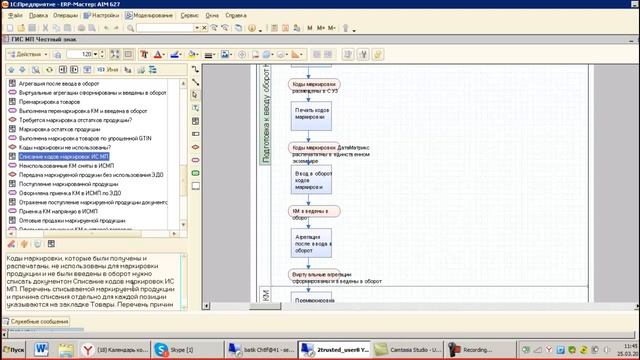Switch to Camtasia Studio in the taskbar
This screenshot has height=360, width=640.
pos(408,350)
